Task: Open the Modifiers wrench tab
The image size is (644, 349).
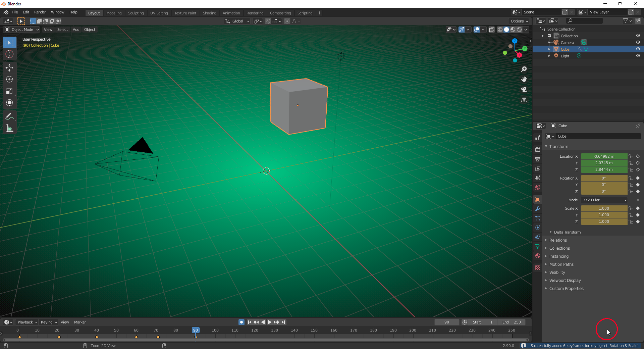Action: pyautogui.click(x=538, y=209)
